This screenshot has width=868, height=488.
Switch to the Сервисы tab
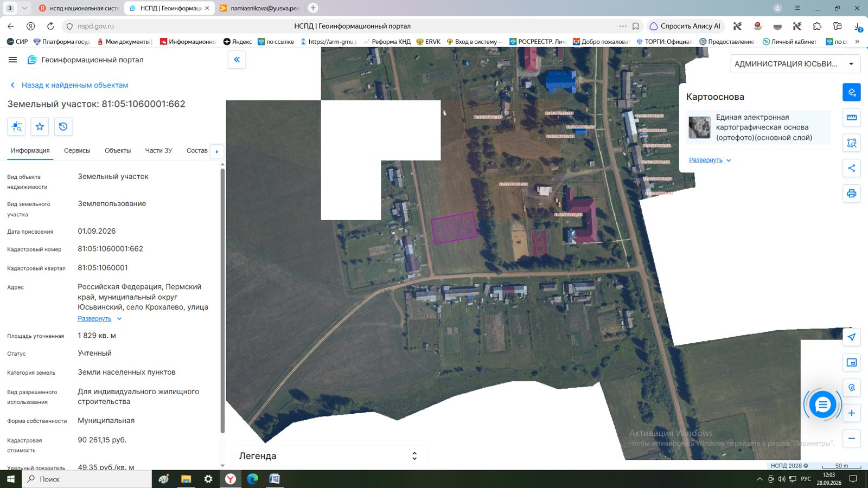[x=77, y=151]
